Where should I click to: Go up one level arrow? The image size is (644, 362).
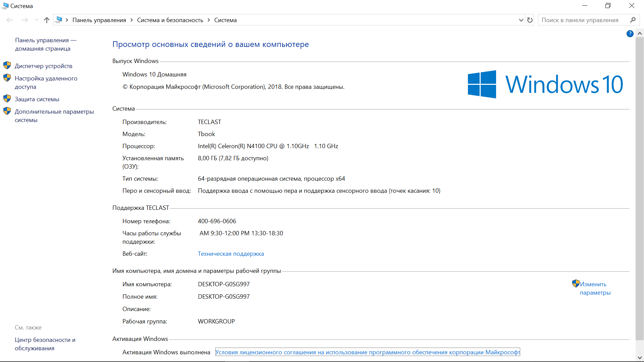(47, 20)
